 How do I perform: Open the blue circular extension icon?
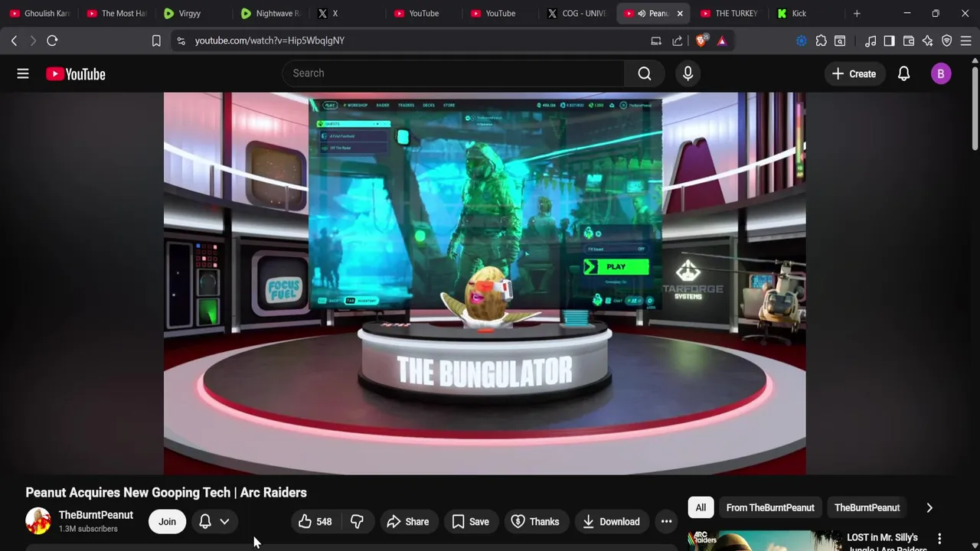pyautogui.click(x=802, y=41)
